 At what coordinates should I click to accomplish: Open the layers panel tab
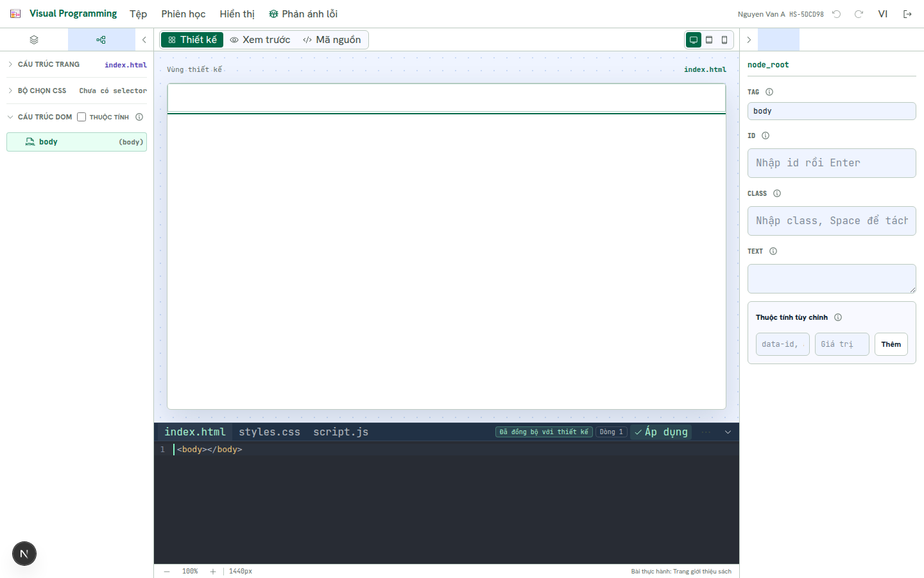tap(34, 40)
